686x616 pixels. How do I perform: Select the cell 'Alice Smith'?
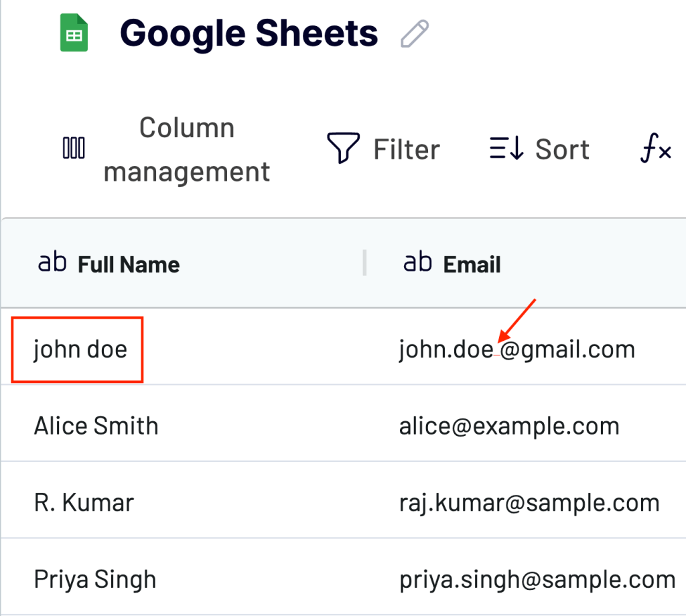click(x=96, y=426)
